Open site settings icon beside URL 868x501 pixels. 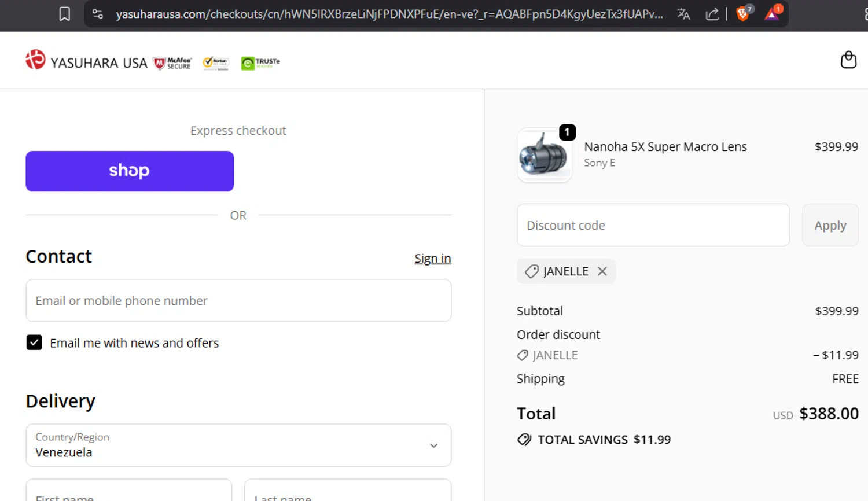[x=98, y=14]
